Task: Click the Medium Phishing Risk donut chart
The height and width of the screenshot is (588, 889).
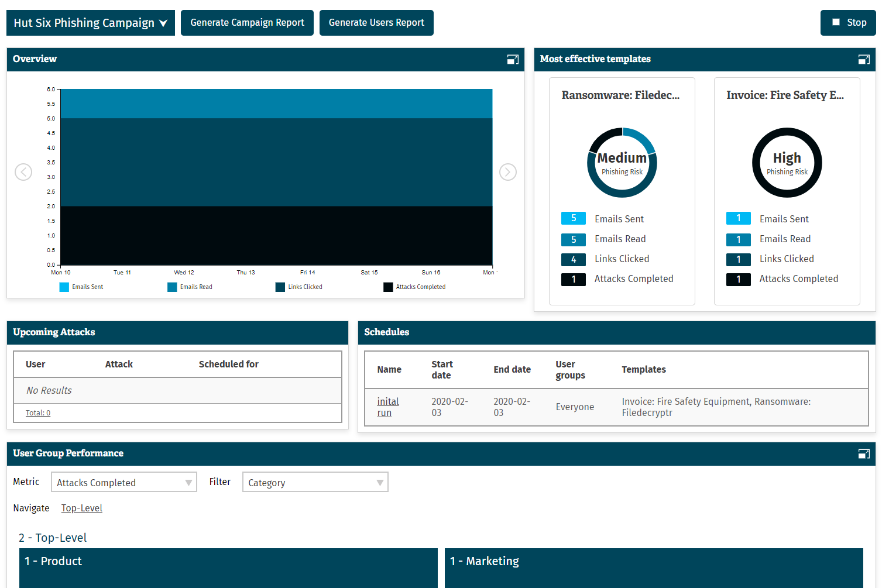Action: [x=622, y=163]
